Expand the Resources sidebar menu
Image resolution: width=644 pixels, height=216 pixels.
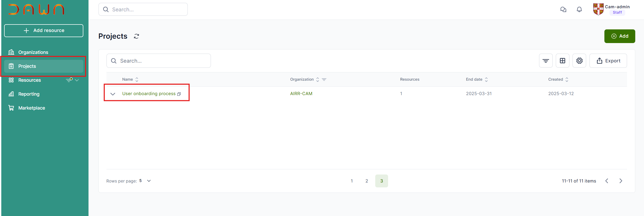(x=77, y=80)
